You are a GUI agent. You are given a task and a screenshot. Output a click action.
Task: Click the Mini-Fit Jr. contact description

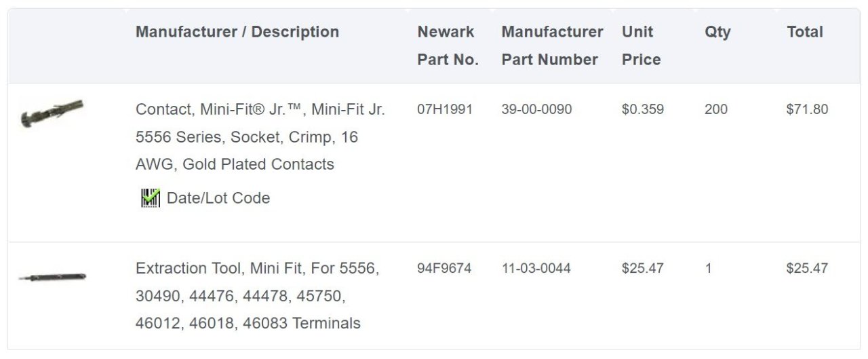260,137
